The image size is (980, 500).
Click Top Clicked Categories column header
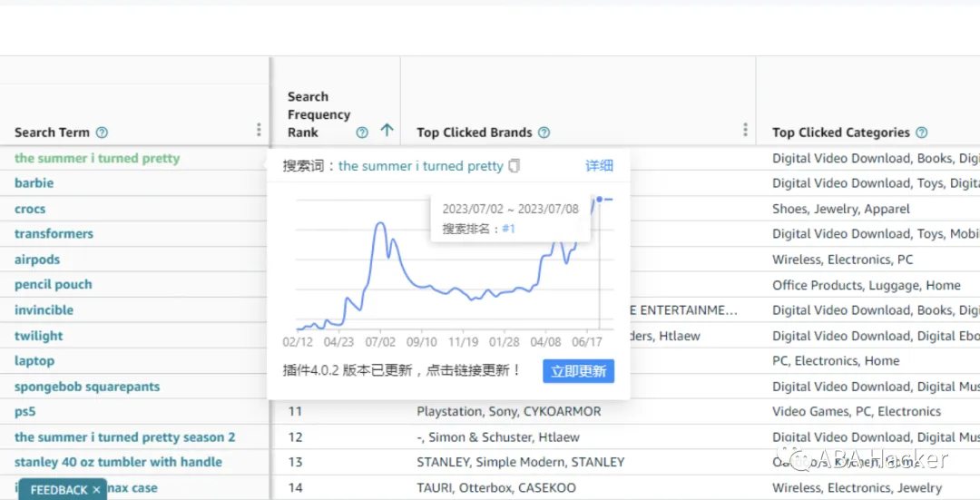[840, 132]
